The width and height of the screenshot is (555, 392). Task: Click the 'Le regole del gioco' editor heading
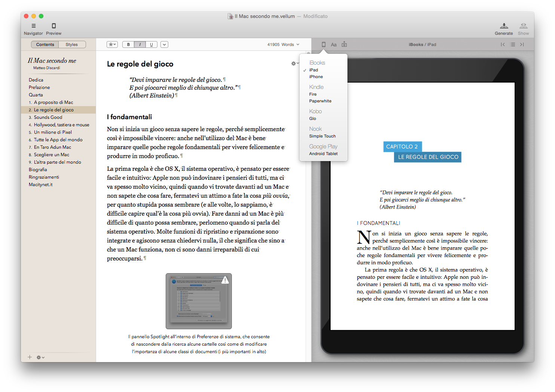(140, 64)
